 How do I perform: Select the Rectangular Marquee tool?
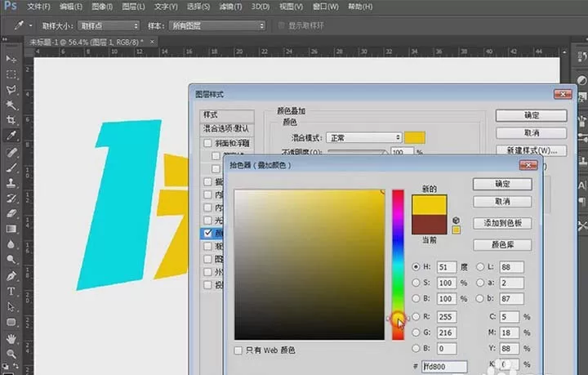pos(11,74)
